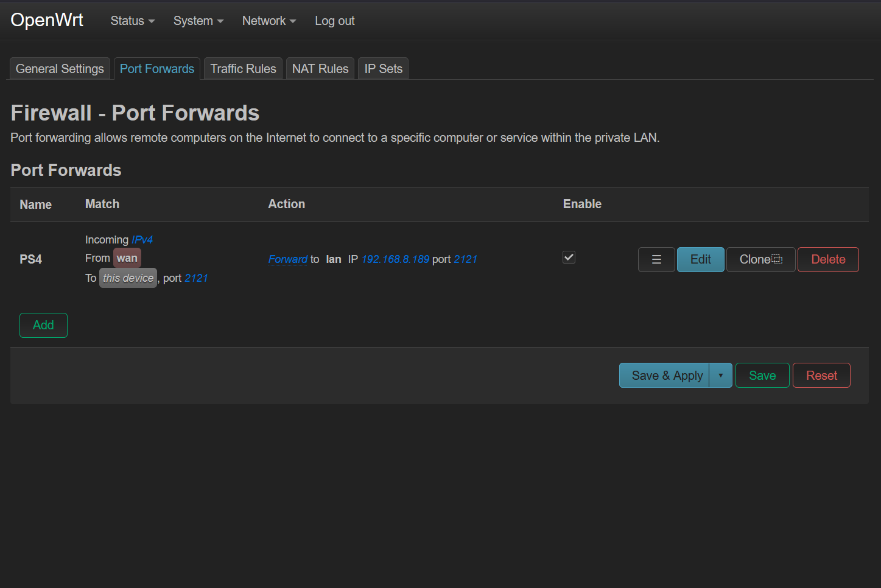Click the IPv4 text in Match column

[142, 240]
